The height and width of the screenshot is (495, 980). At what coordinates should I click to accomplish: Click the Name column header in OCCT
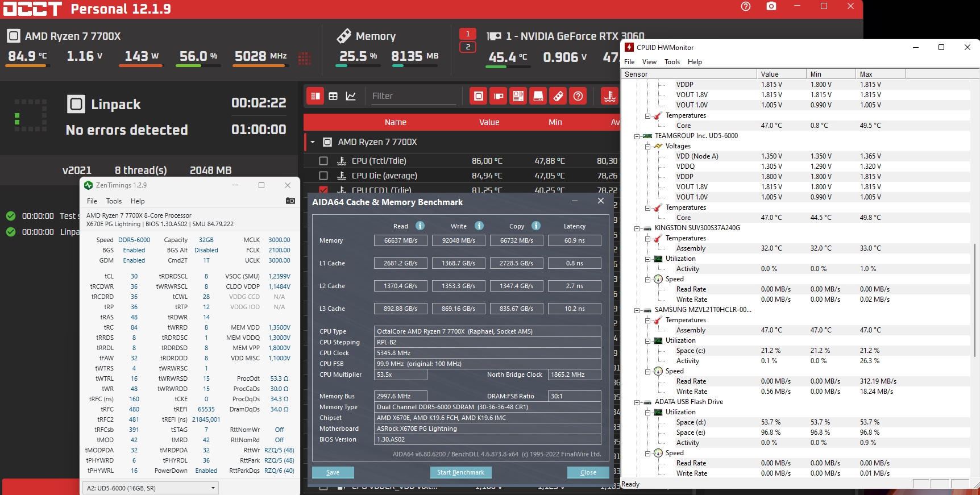pos(396,122)
